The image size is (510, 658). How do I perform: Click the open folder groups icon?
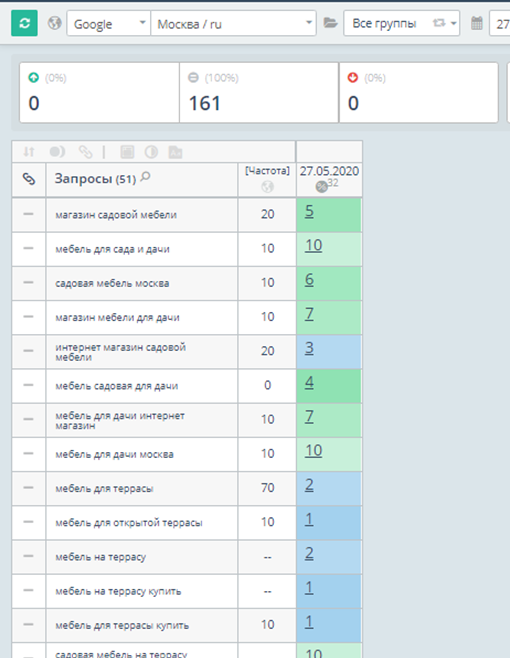330,23
